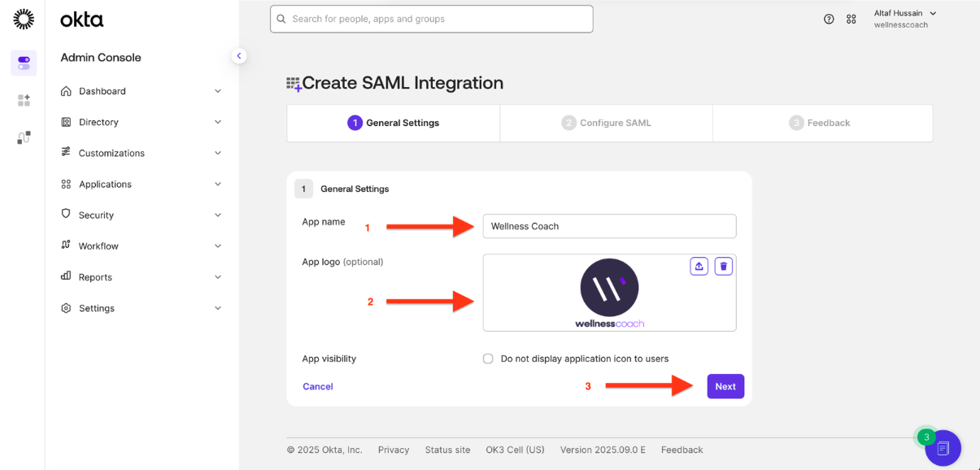Viewport: 980px width, 470px height.
Task: Select the Feedback step tab
Action: click(822, 123)
